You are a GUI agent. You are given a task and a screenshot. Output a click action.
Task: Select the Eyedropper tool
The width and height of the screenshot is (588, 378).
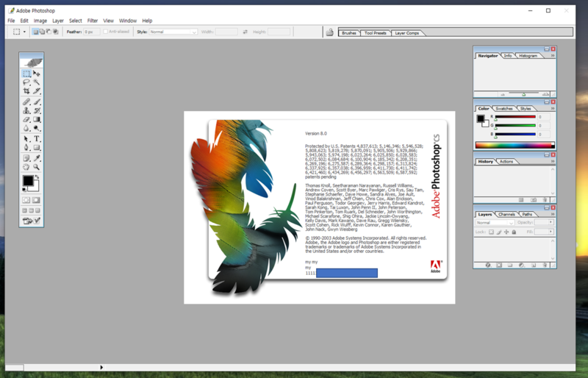(37, 158)
